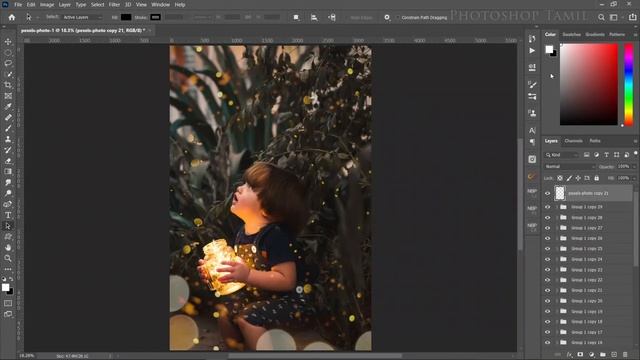Add a layer mask icon
Viewport: 640px width, 360px height.
pos(580,355)
